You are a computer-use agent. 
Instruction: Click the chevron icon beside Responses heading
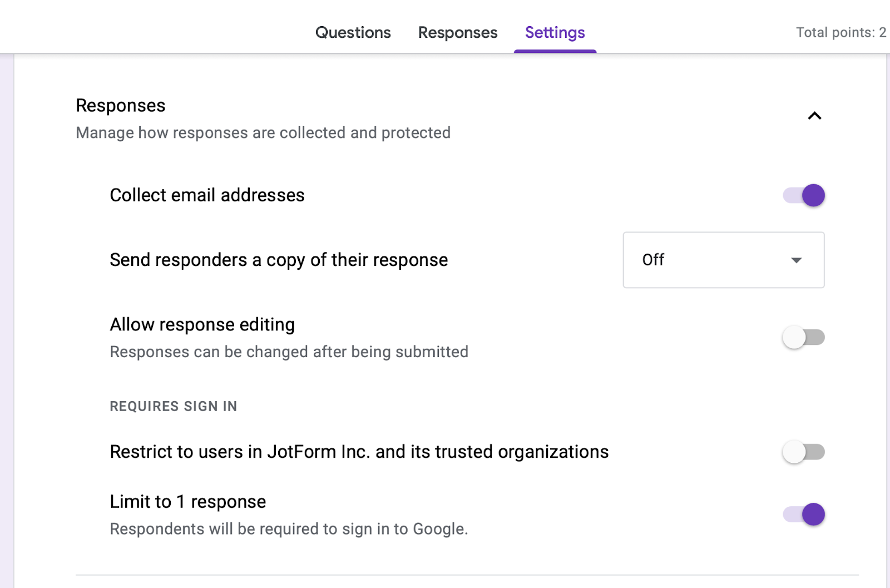coord(814,116)
